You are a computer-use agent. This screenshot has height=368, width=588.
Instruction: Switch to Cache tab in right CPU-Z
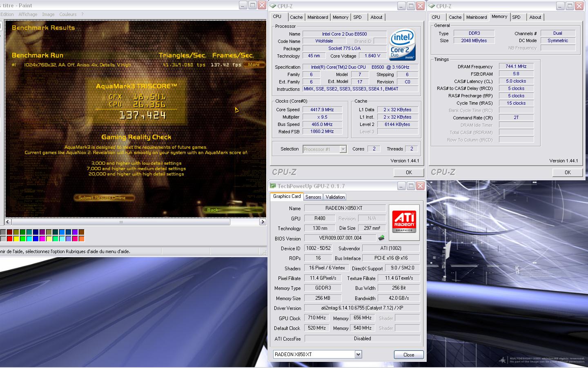click(455, 17)
